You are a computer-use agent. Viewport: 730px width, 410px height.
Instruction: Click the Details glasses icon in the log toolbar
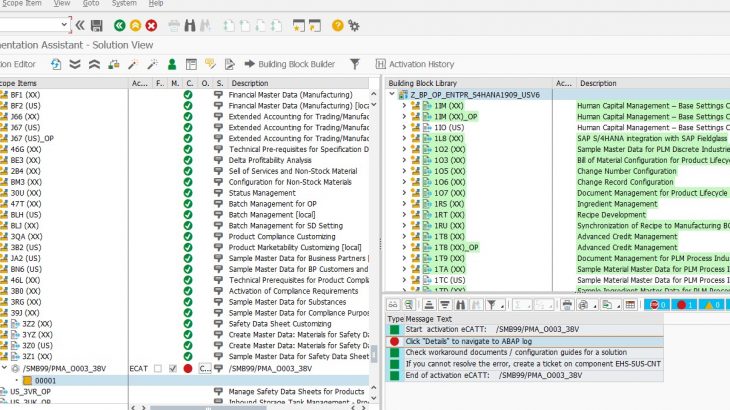tap(392, 305)
